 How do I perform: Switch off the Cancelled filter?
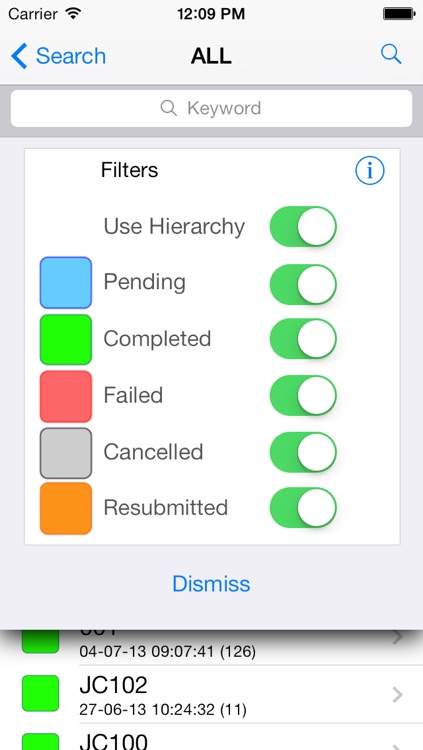tap(303, 452)
